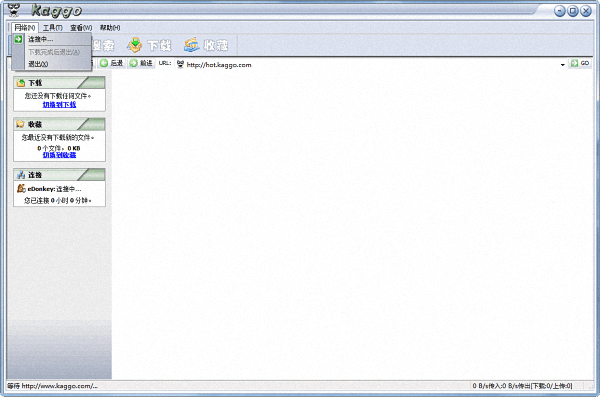The width and height of the screenshot is (600, 397).
Task: Click the eDonkey donkey status icon
Action: tap(21, 188)
